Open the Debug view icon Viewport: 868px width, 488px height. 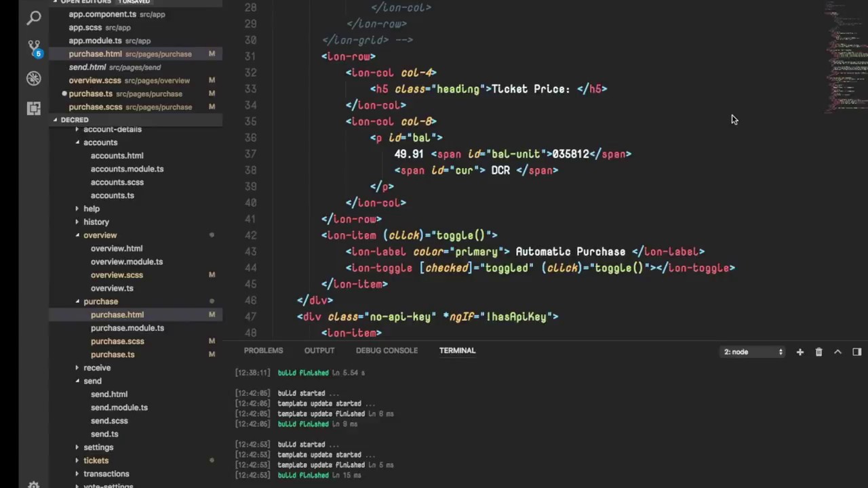tap(33, 79)
